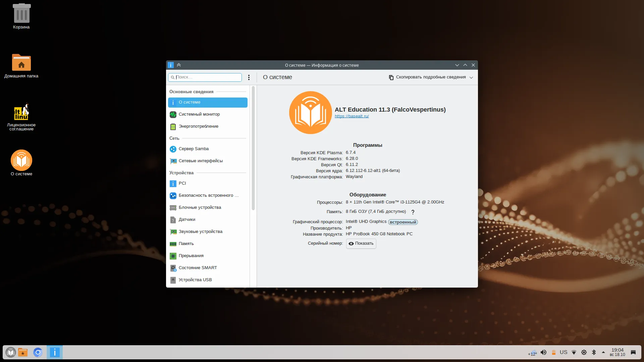
Task: Open Корзина trash desktop icon
Action: (x=21, y=16)
